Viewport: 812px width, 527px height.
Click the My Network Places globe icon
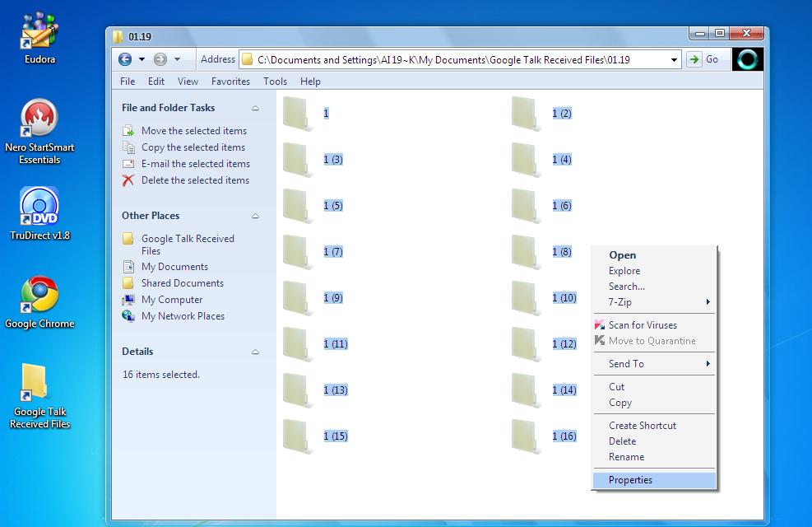pos(128,315)
